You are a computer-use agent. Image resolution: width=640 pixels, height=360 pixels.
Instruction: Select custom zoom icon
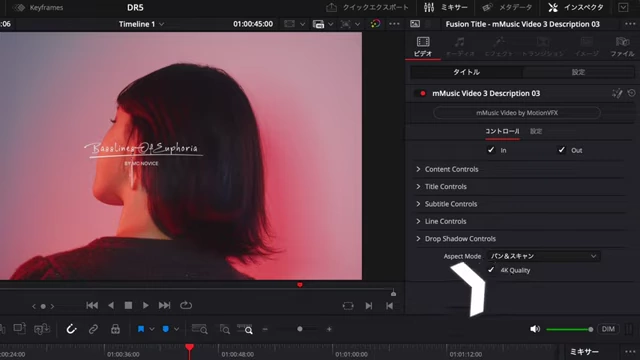pos(245,329)
